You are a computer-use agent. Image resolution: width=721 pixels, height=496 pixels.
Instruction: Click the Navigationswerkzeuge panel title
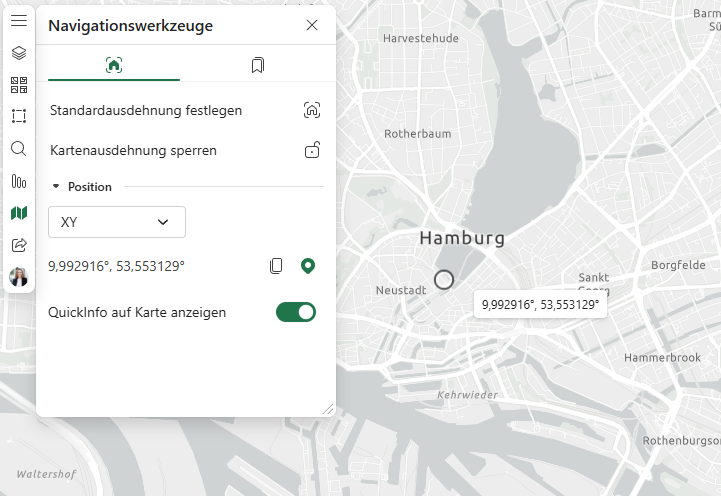coord(131,26)
